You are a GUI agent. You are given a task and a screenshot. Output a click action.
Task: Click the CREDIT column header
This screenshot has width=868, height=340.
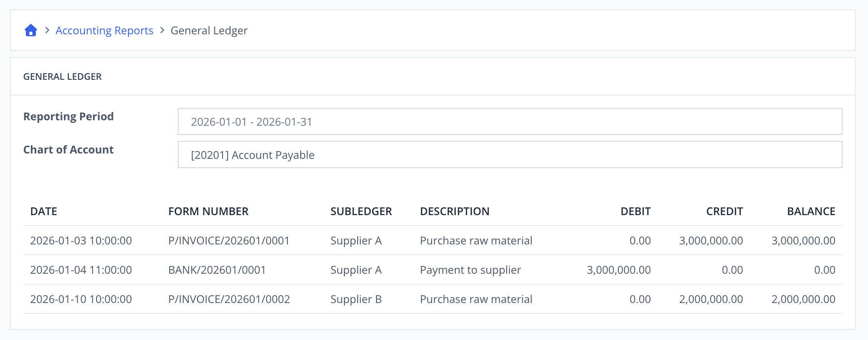coord(724,211)
